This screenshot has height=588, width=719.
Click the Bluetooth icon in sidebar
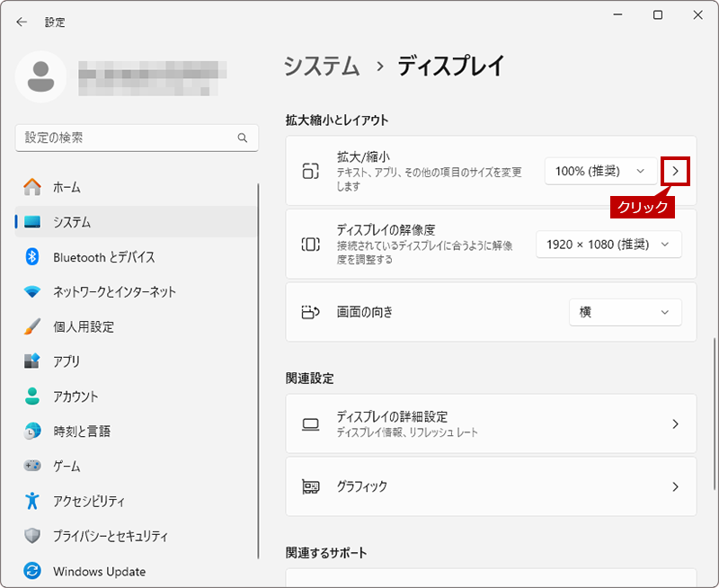[32, 256]
